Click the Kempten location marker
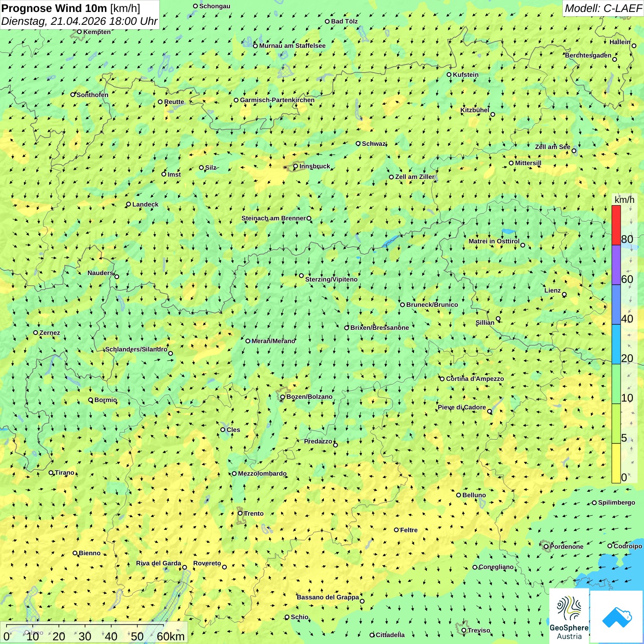This screenshot has height=644, width=644. click(x=79, y=32)
